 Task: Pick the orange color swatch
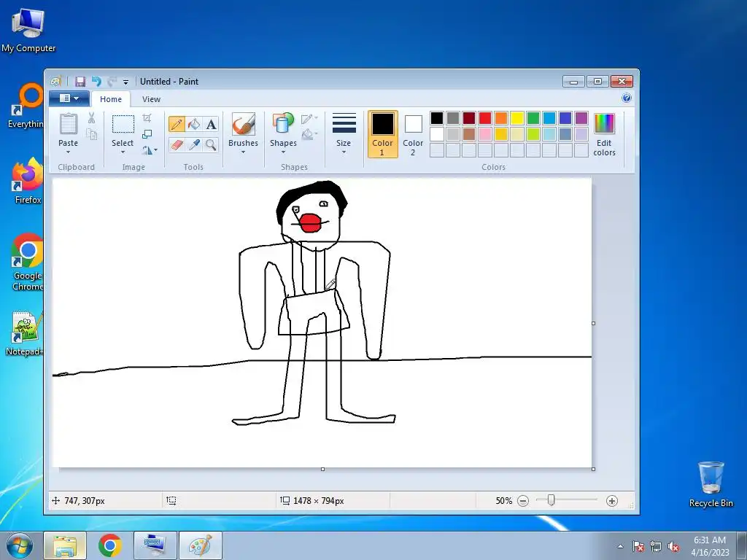pyautogui.click(x=500, y=117)
